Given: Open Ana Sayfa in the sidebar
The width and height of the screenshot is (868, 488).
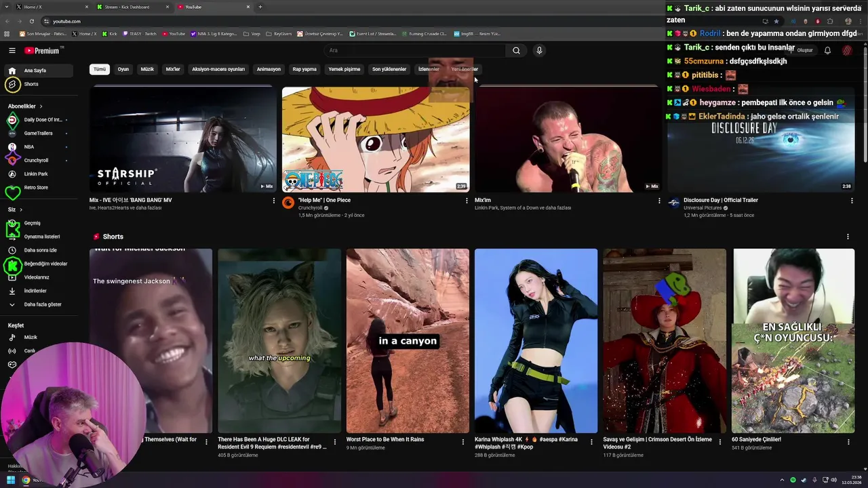Looking at the screenshot, I should pos(39,70).
